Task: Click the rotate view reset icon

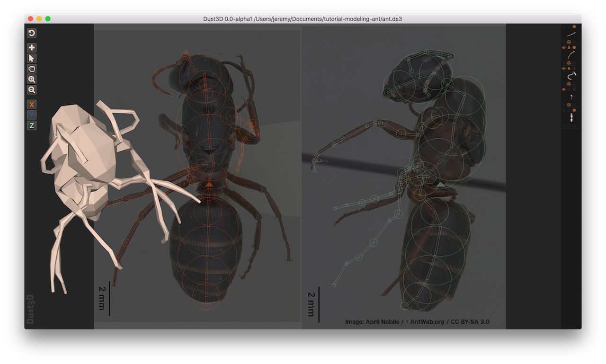Action: point(31,32)
